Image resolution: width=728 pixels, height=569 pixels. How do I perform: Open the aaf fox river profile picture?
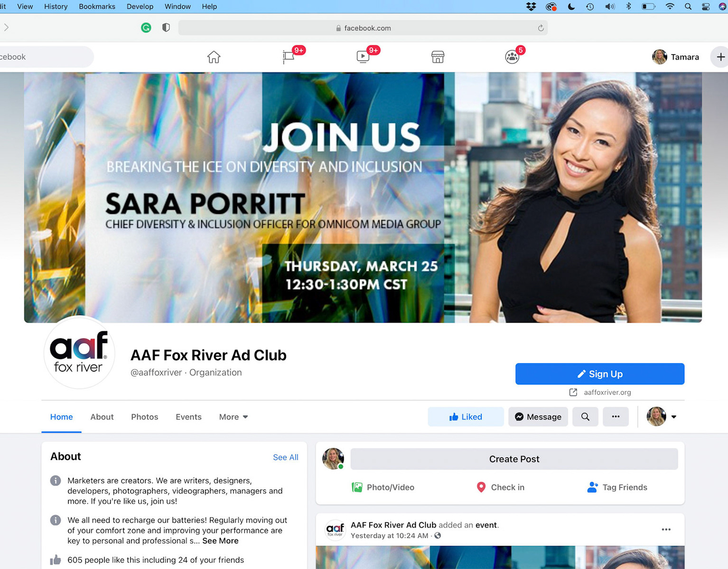click(x=79, y=352)
